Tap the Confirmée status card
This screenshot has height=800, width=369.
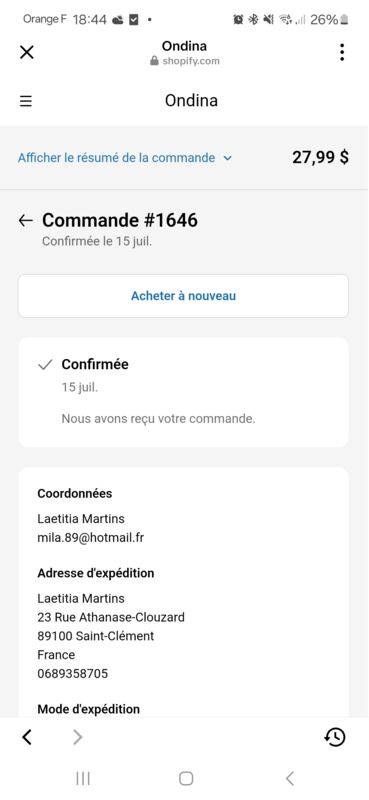coord(184,392)
